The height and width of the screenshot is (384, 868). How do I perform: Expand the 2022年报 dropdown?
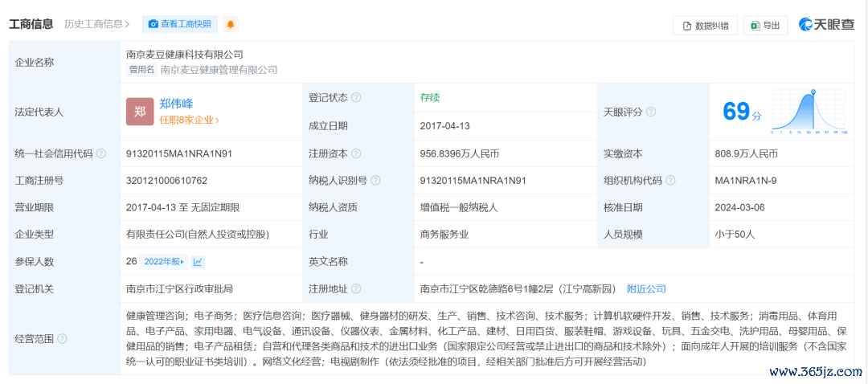[x=164, y=262]
